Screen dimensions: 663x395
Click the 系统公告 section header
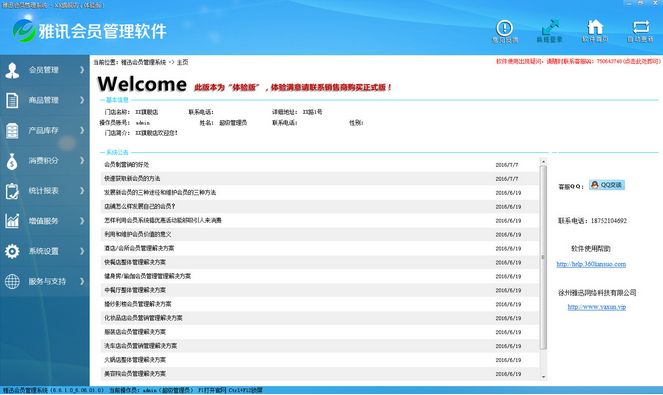(117, 152)
